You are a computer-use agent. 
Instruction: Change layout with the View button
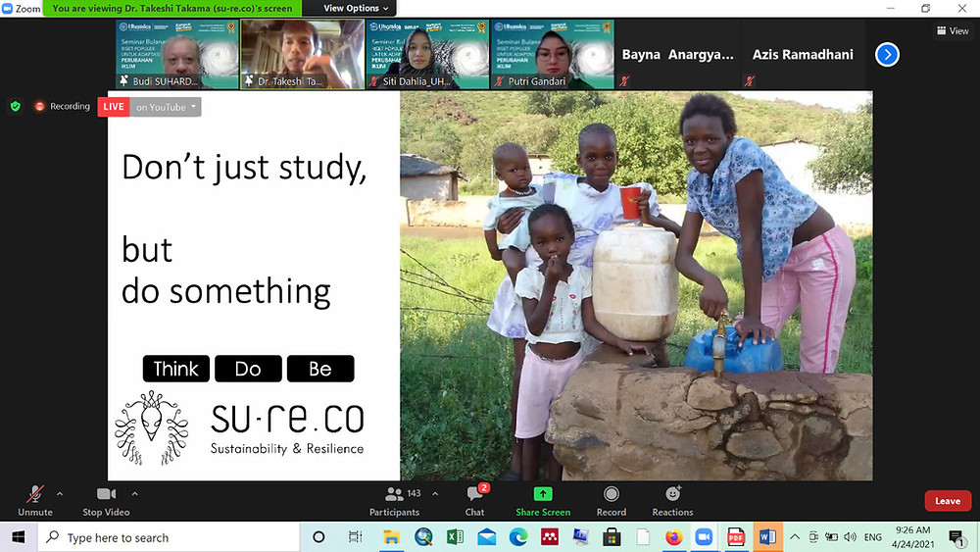(x=953, y=30)
